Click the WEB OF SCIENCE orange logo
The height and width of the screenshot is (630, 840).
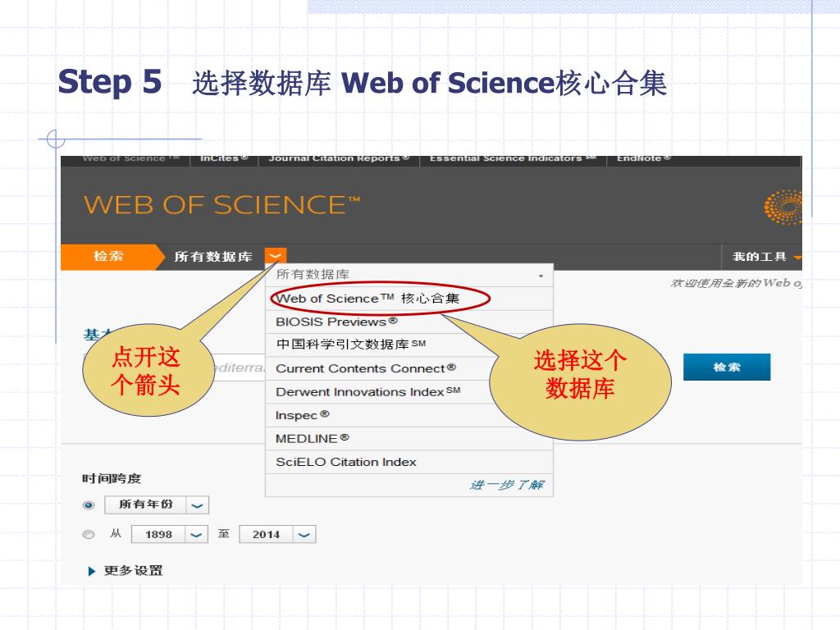(221, 204)
